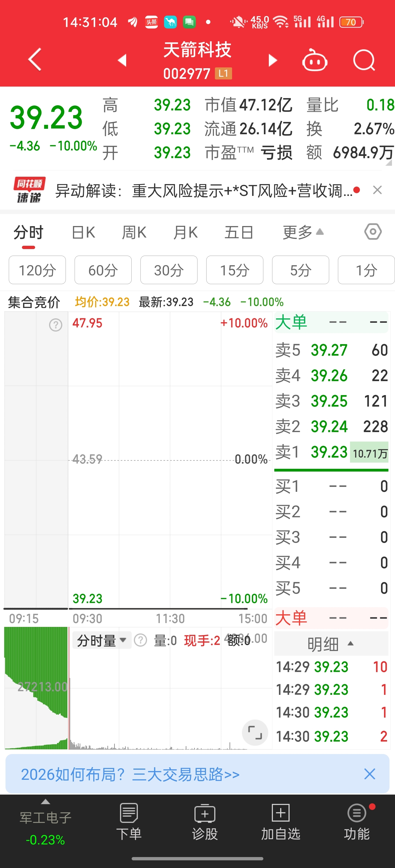Image resolution: width=395 pixels, height=868 pixels.
Task: Switch to 月K chart tab
Action: pos(185,233)
